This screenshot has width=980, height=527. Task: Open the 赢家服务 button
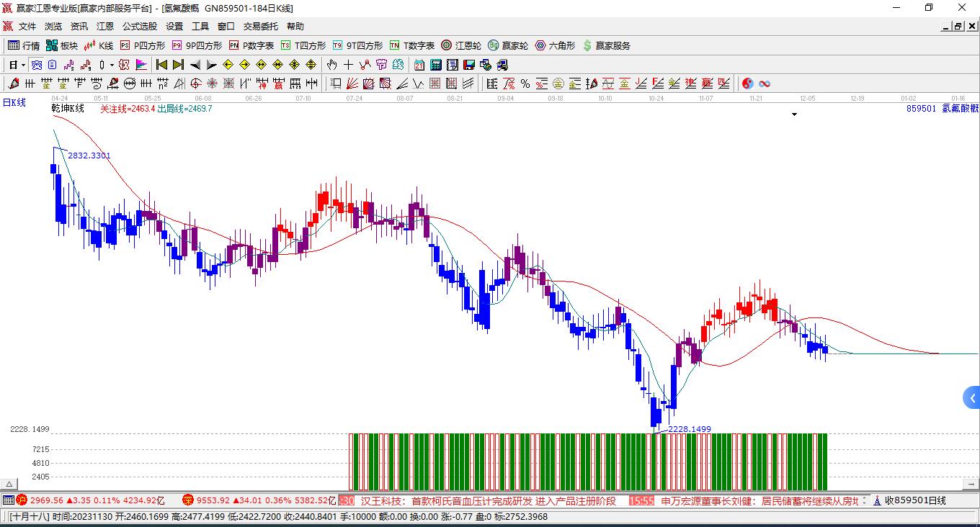[x=606, y=45]
